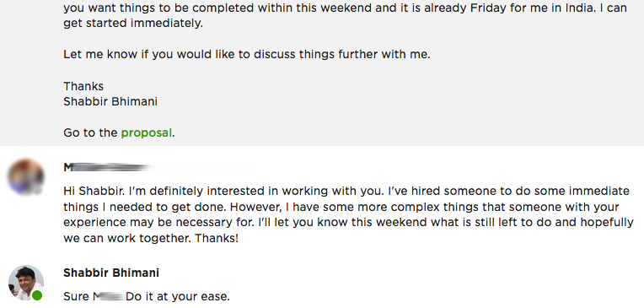Viewport: 644px width, 308px height.
Task: Select the 'Let me know if you would like' sentence
Action: click(x=246, y=54)
